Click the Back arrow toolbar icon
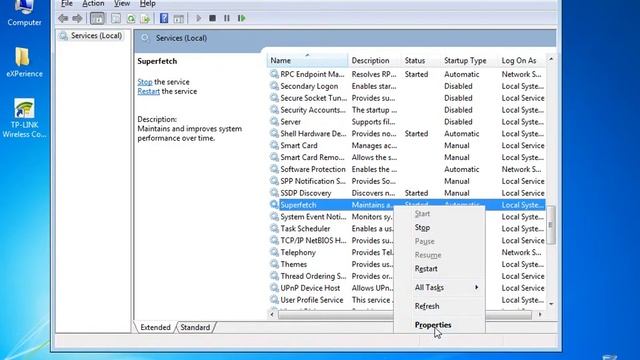The width and height of the screenshot is (640, 360). click(x=63, y=18)
